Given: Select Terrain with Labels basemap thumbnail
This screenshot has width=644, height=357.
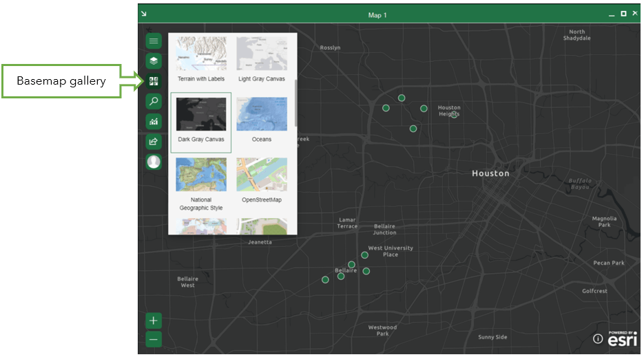Looking at the screenshot, I should pos(201,54).
